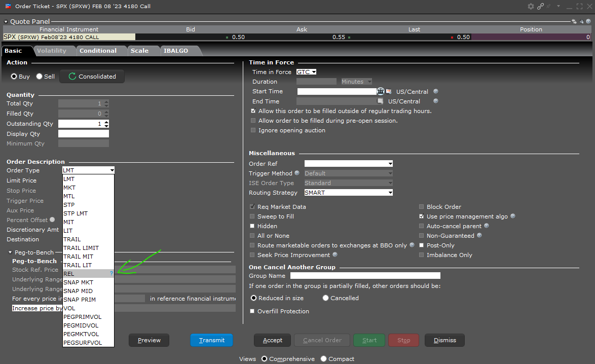The height and width of the screenshot is (364, 595).
Task: Choose Cancelled for partially filled group orders
Action: pos(325,298)
